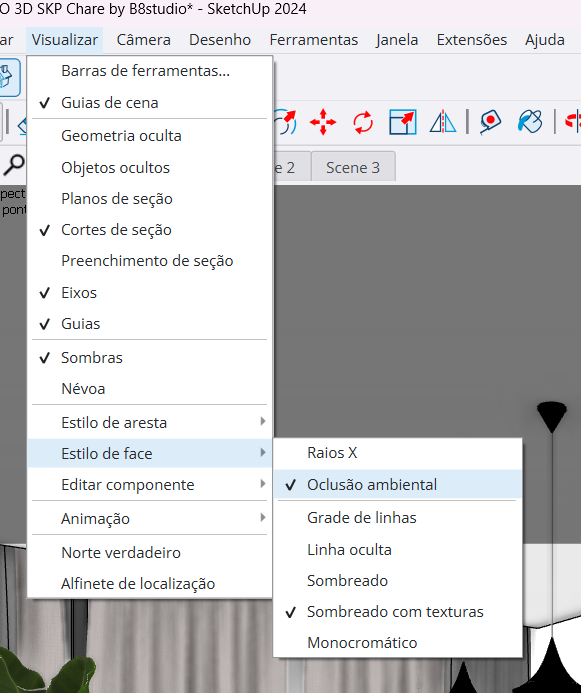Select the Move tool with four red arrows

click(323, 122)
